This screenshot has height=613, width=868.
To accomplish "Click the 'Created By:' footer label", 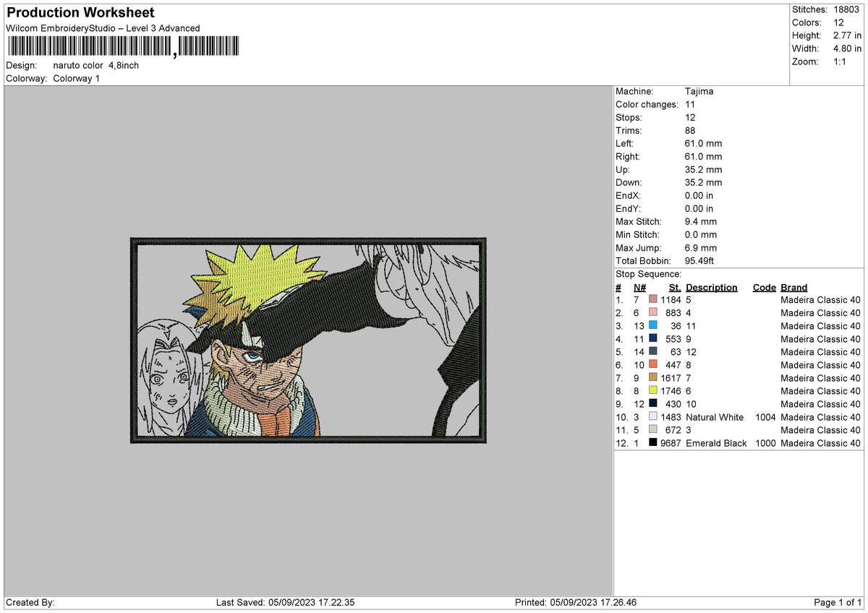I will click(x=30, y=602).
